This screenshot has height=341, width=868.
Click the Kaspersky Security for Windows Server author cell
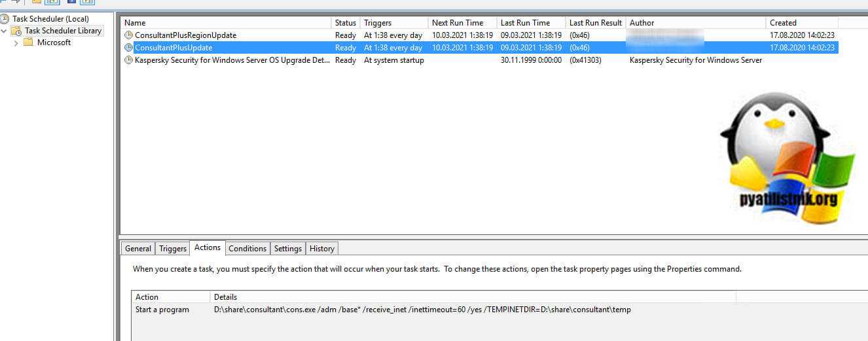point(696,60)
